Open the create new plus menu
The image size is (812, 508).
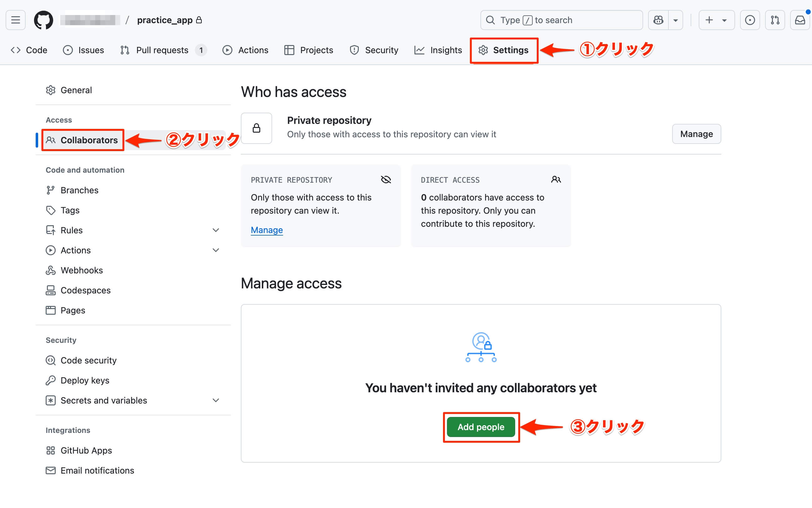click(x=716, y=20)
